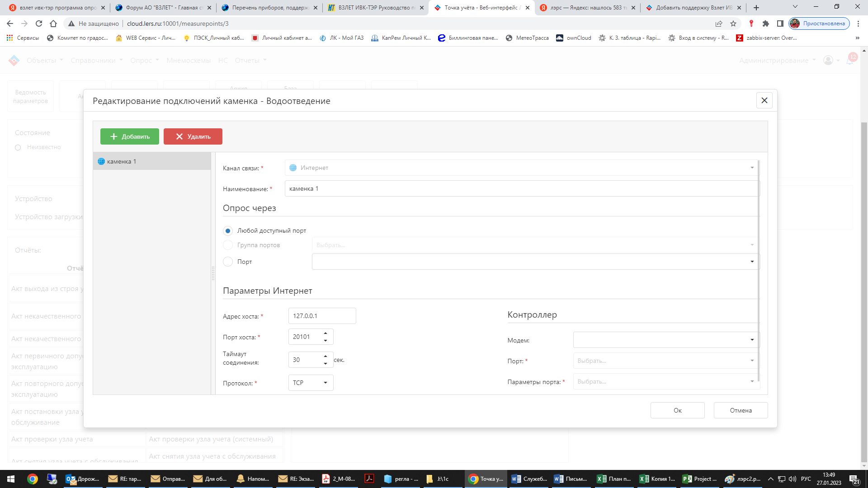Open the Модем dropdown

666,340
